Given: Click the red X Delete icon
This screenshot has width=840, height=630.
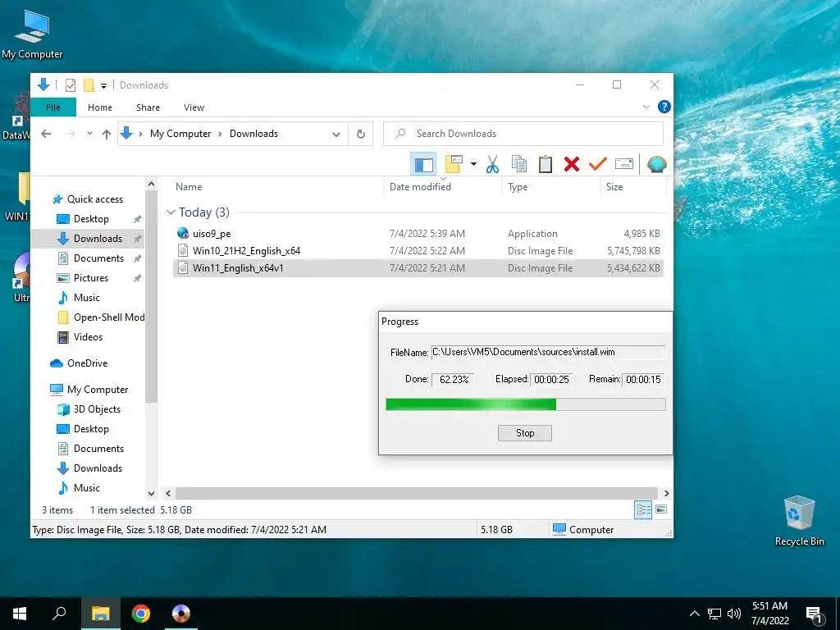Looking at the screenshot, I should [572, 164].
